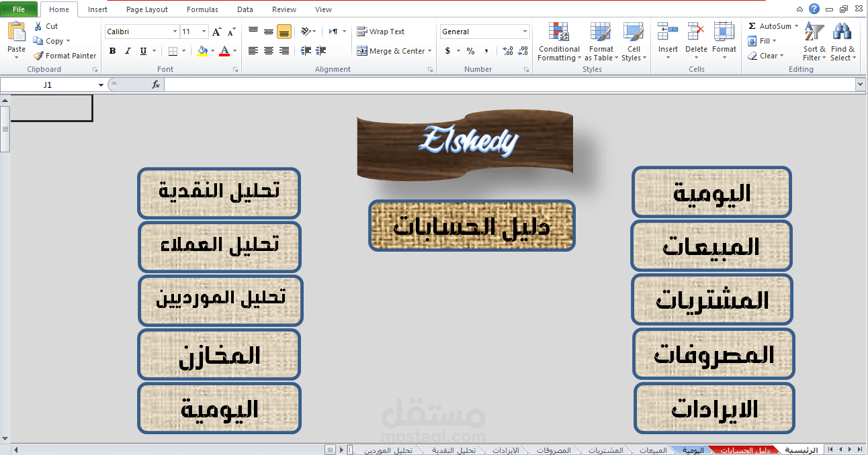Click the دليل الحسابات button
Screen dimensions: 868x455
click(472, 226)
